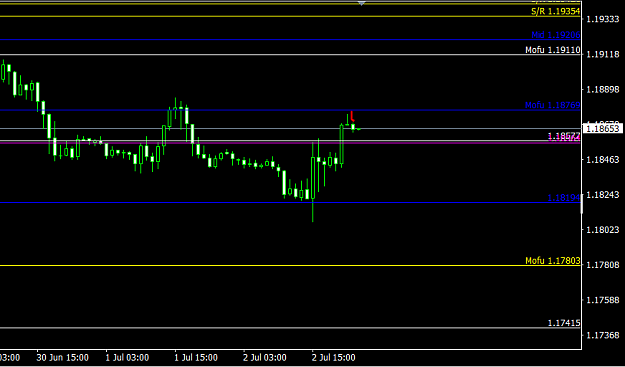Click 1.19333 on the price scale
This screenshot has height=367, width=625.
click(603, 19)
